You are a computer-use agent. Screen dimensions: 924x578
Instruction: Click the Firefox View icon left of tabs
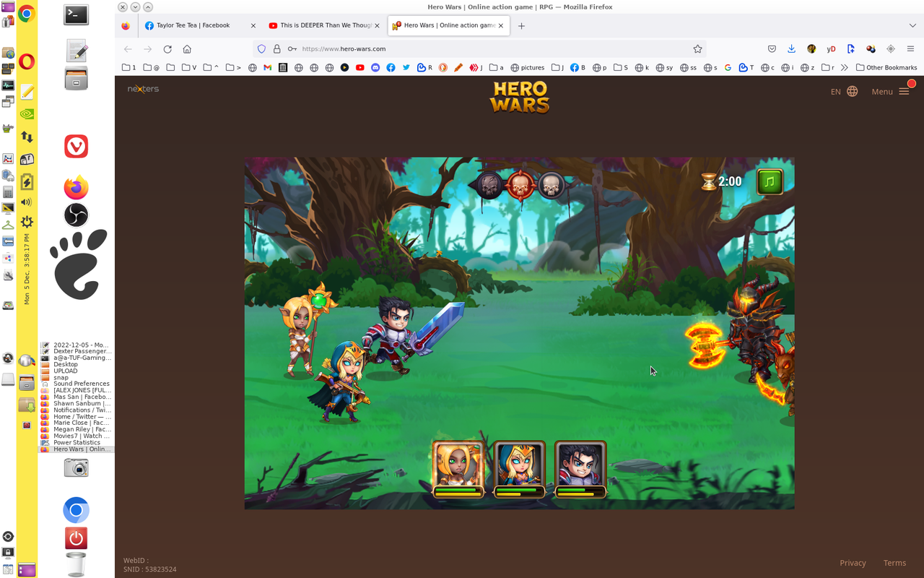[x=126, y=26]
